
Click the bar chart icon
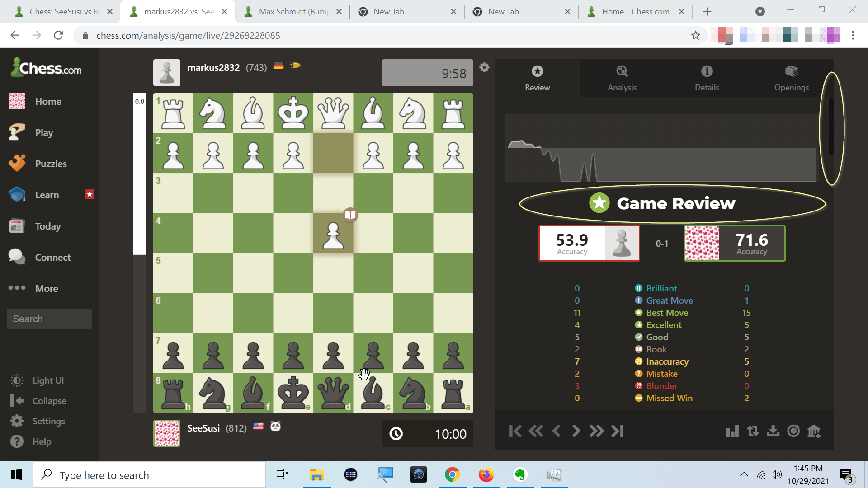coord(732,431)
